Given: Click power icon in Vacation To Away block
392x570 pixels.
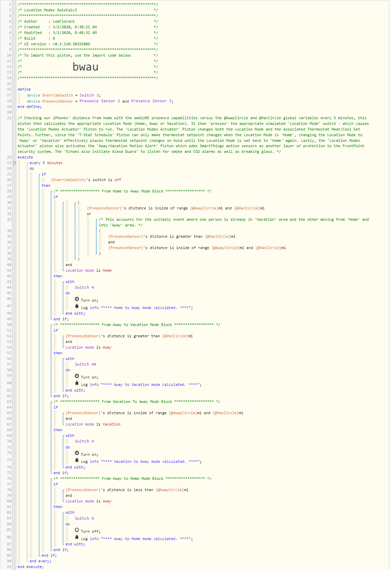Looking at the screenshot, I should pos(77,453).
